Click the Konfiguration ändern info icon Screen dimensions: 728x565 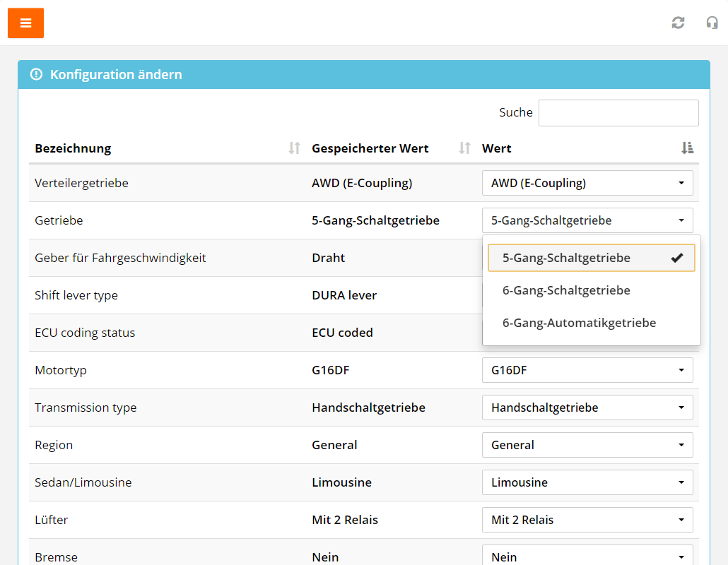click(36, 74)
